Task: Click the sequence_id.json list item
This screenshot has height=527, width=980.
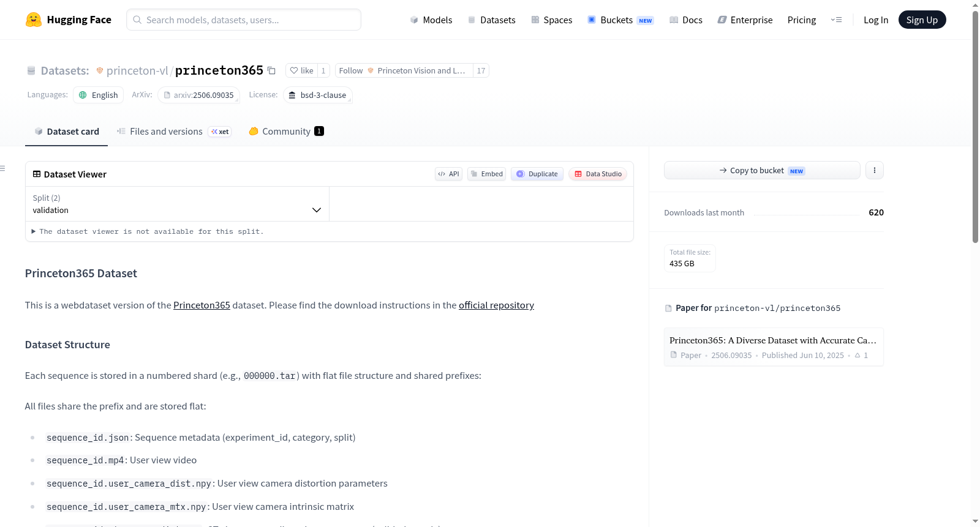Action: point(201,437)
